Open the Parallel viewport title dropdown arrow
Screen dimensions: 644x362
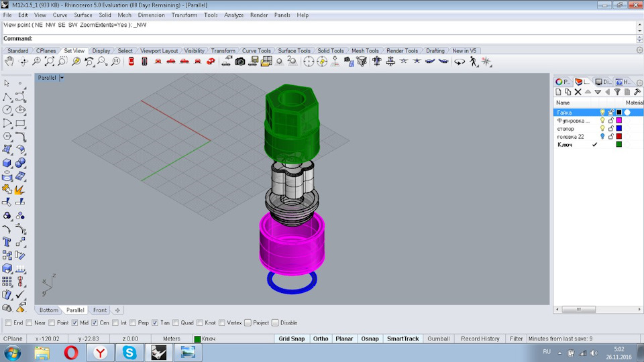62,78
